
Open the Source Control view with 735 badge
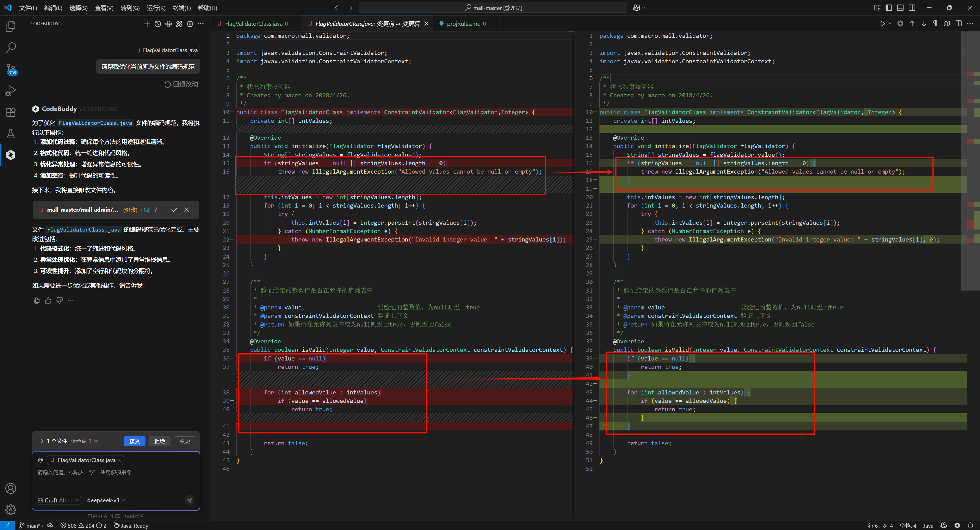click(x=11, y=69)
